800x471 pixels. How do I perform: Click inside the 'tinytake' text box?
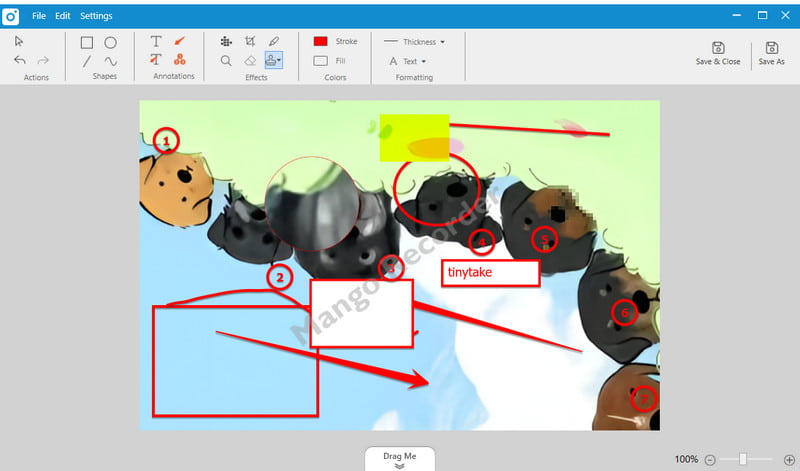(490, 273)
